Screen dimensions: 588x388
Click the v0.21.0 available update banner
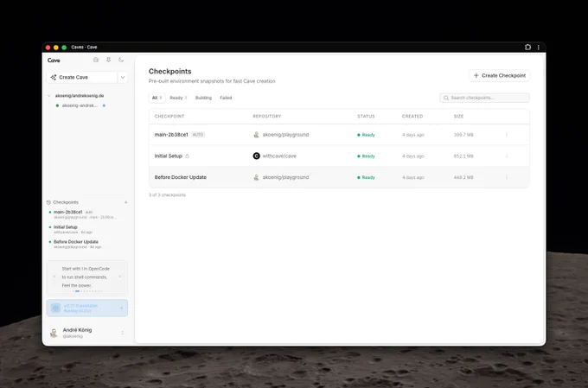87,308
